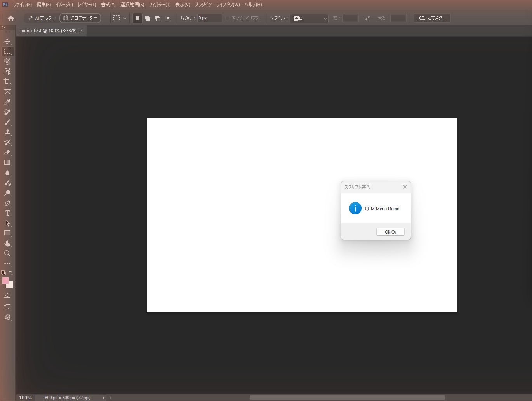Select the Pen tool

click(7, 203)
